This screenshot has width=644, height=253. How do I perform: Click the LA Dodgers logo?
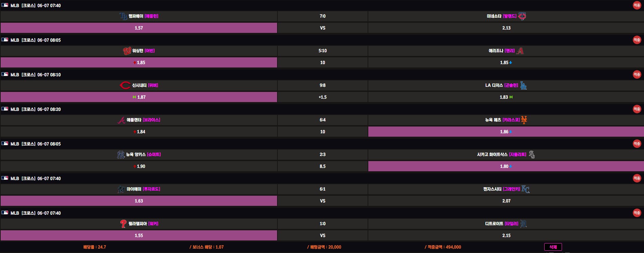point(523,85)
